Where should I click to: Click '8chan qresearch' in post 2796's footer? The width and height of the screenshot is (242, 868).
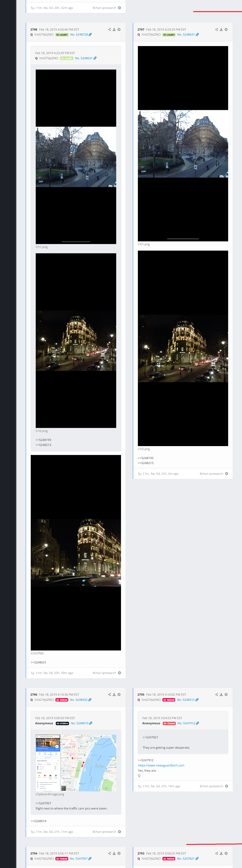click(x=104, y=832)
